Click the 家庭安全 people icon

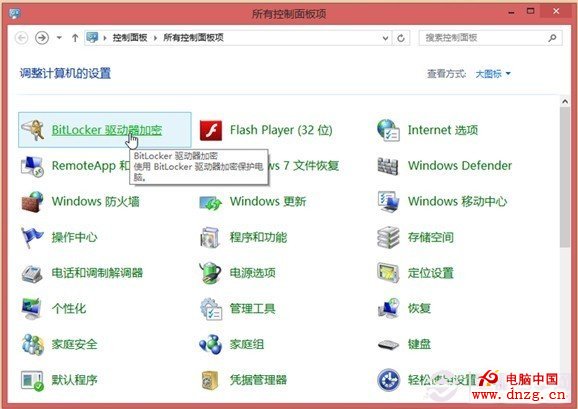pos(32,345)
